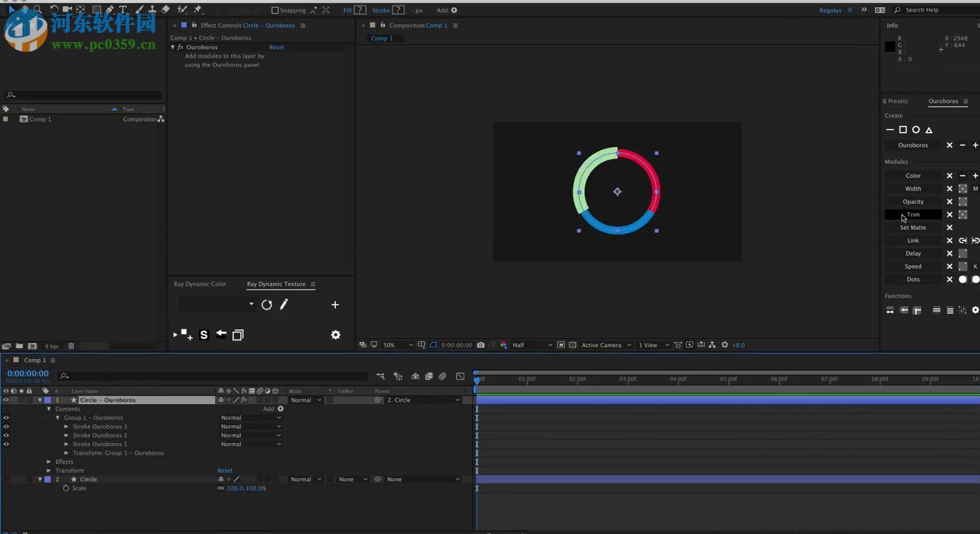980x534 pixels.
Task: Click the refresh icon in Ray Dynamic Texture
Action: point(267,305)
